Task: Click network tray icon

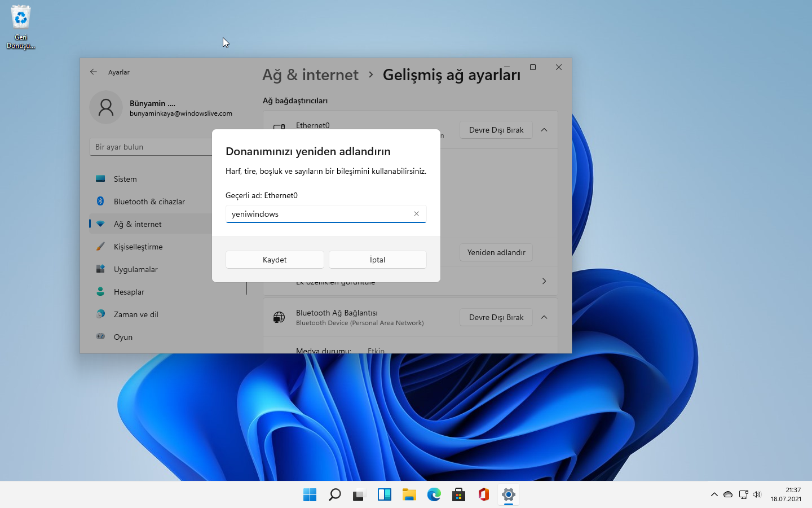Action: [x=743, y=494]
